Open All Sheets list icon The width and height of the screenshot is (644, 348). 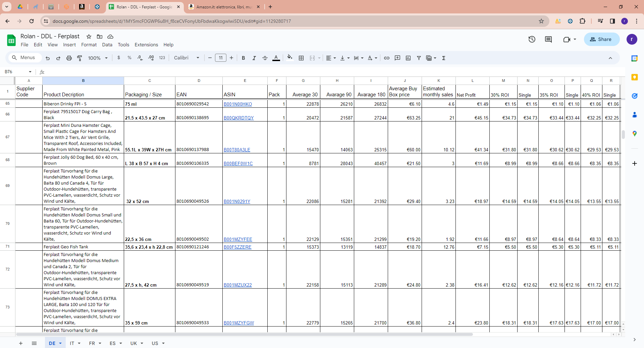[34, 343]
